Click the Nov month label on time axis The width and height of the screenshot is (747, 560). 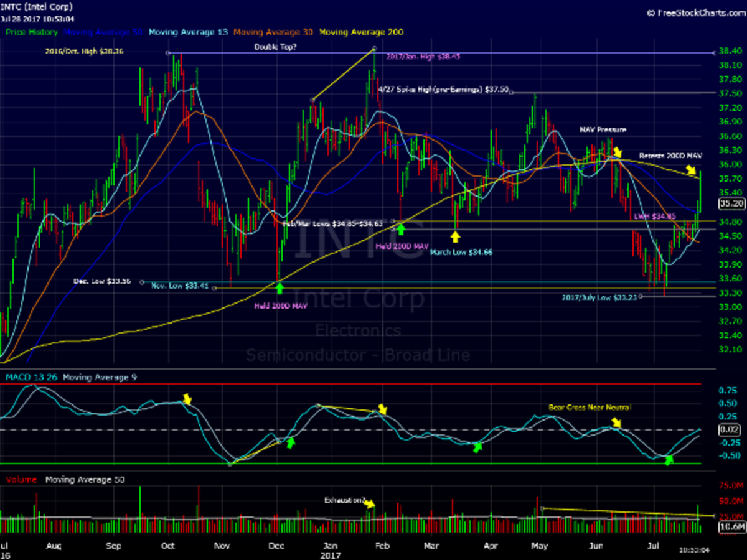point(223,545)
